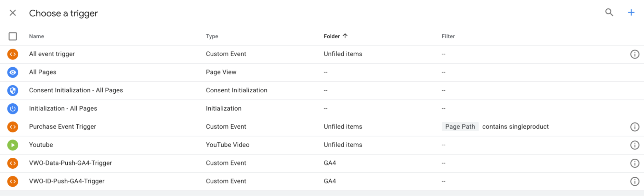Click the Youtube play icon

13,145
